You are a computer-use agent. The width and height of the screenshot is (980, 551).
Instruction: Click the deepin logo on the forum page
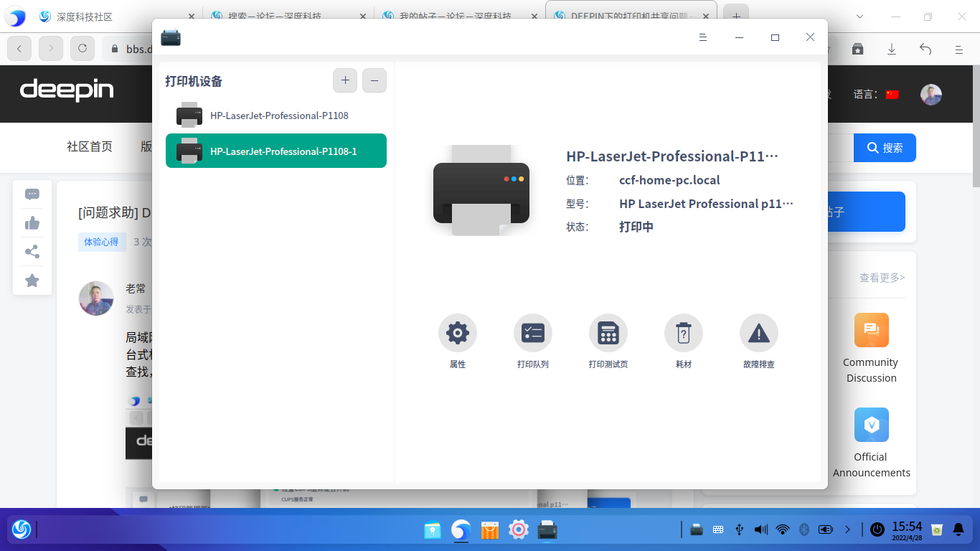pos(67,90)
